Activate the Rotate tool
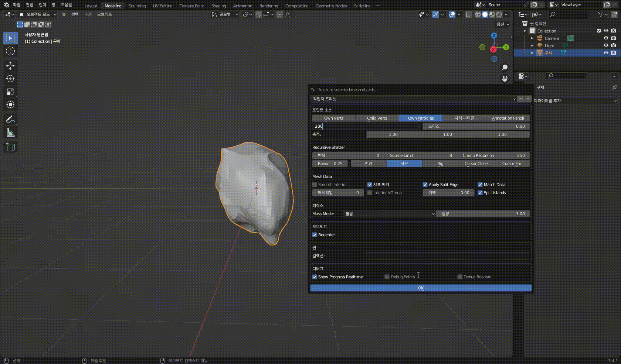The image size is (621, 364). (10, 79)
